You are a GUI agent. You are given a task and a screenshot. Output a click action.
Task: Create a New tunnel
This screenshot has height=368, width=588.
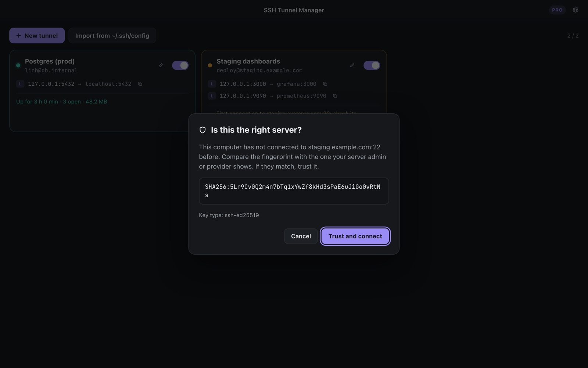coord(37,36)
